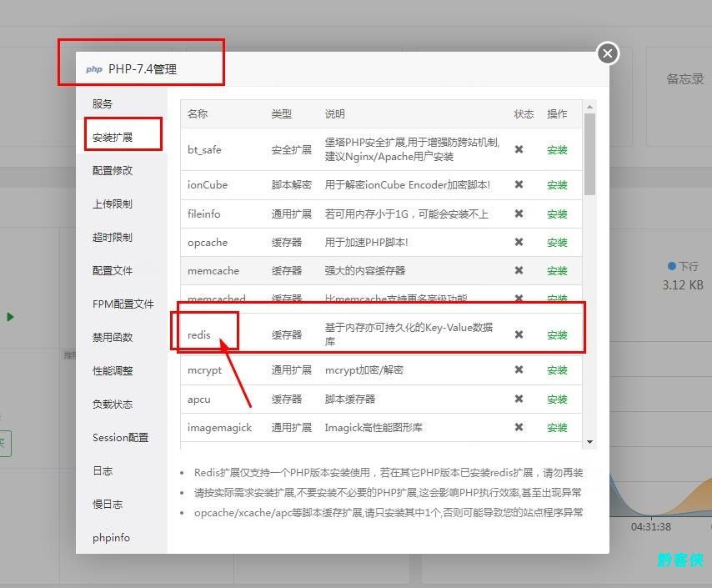The width and height of the screenshot is (712, 588).
Task: Go to 配置文件 tab
Action: coord(113,271)
